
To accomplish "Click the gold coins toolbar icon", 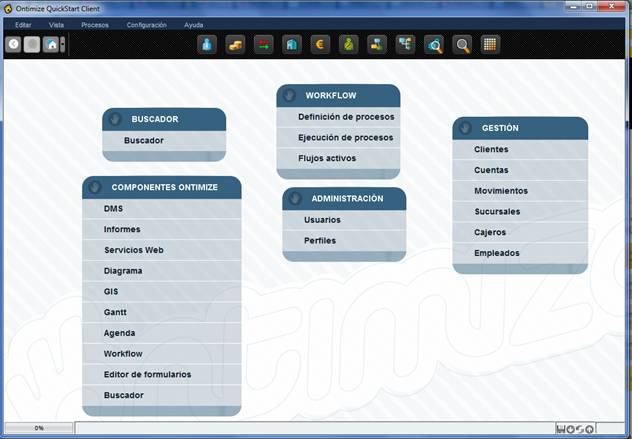I will tap(235, 44).
